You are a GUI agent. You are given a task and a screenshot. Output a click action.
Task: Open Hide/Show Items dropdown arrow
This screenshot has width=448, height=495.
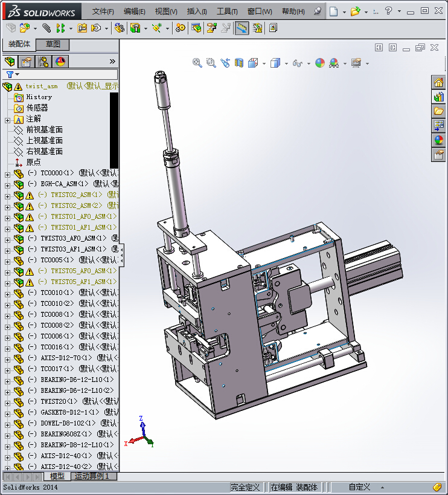(x=309, y=64)
